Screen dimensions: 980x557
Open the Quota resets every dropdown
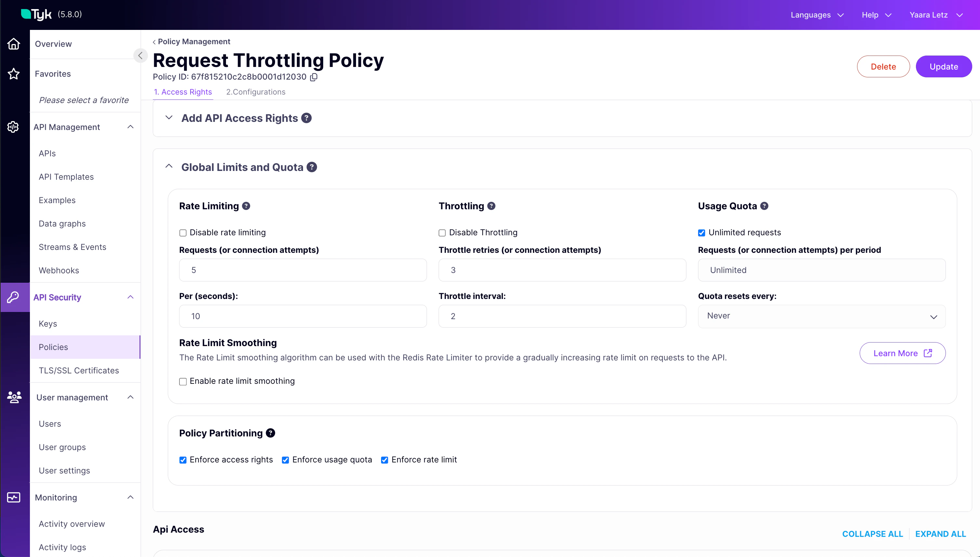pos(822,316)
